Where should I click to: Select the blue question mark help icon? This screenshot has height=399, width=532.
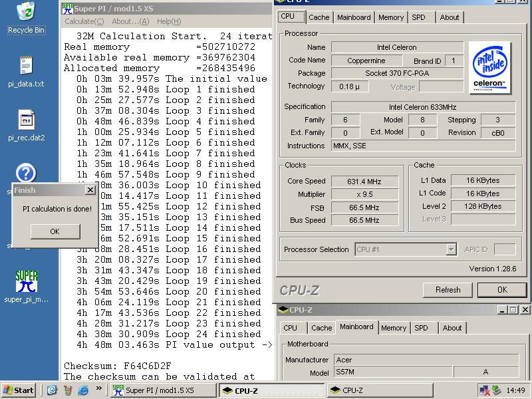click(26, 173)
